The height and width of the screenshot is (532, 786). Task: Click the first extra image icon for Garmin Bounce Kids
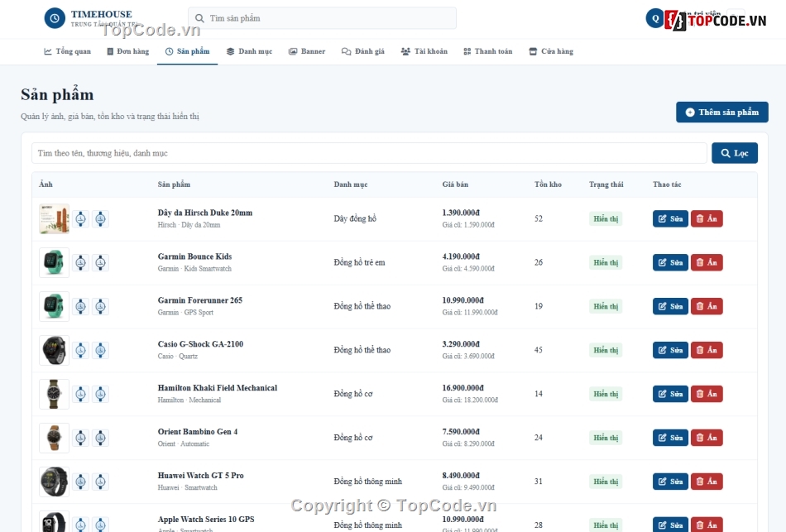click(81, 262)
